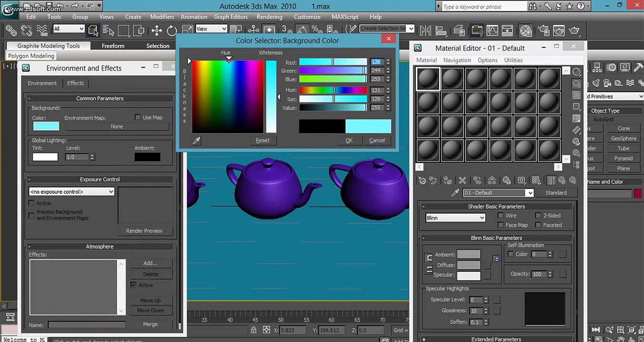Click Reset Map/Mtl X icon
This screenshot has height=342, width=644.
(462, 180)
